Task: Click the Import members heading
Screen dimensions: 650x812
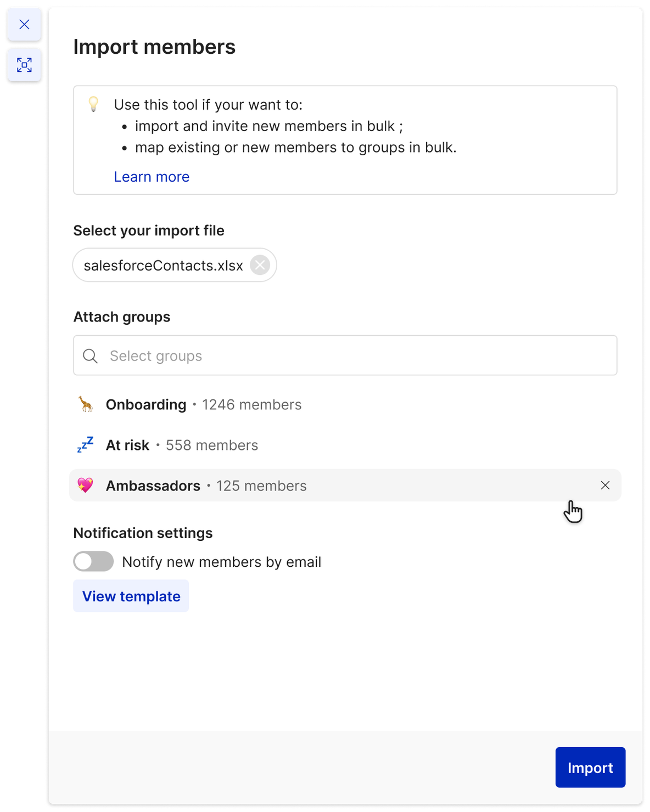Action: click(x=154, y=47)
